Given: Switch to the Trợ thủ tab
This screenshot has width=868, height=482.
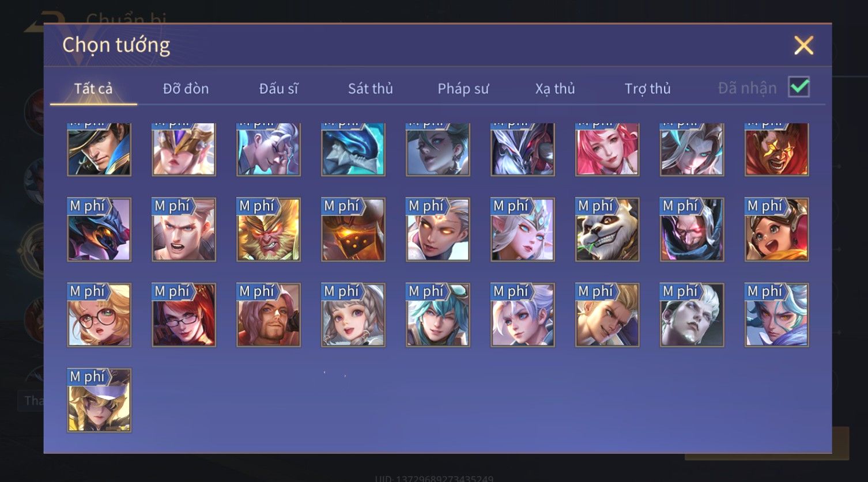Looking at the screenshot, I should 647,89.
